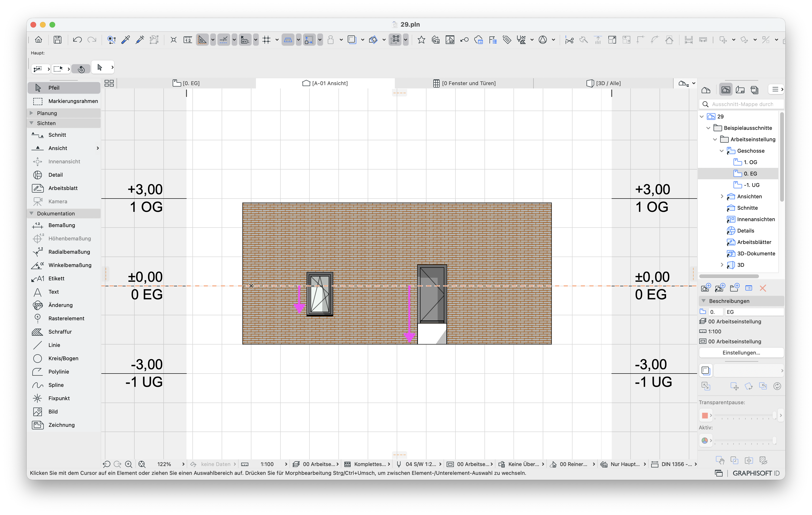Click the Save floppy disk icon
Screen dimensions: 812x515
[58, 40]
